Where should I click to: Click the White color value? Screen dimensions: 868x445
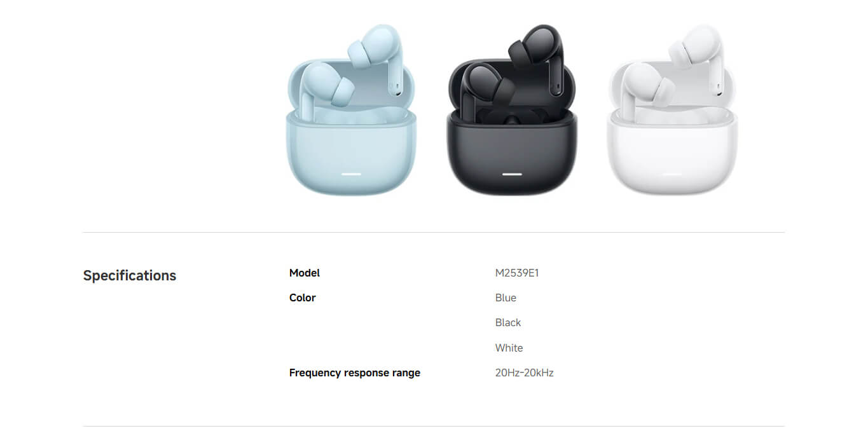[509, 348]
